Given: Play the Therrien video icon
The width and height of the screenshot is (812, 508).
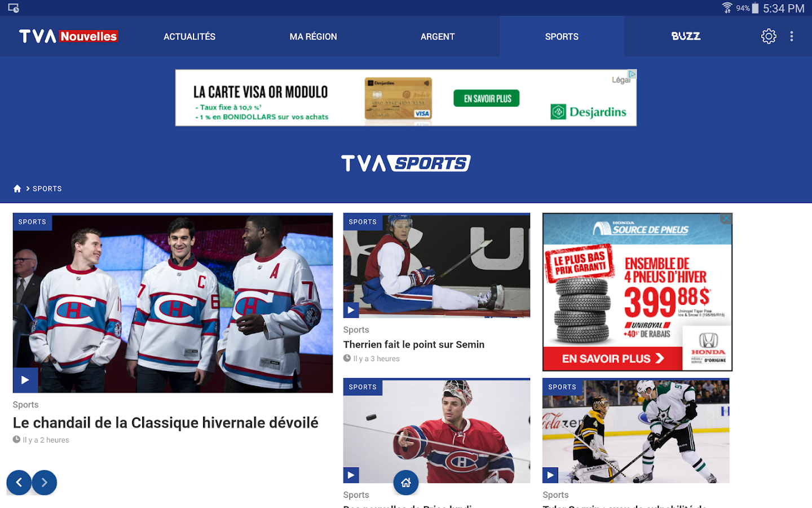Looking at the screenshot, I should 351,310.
